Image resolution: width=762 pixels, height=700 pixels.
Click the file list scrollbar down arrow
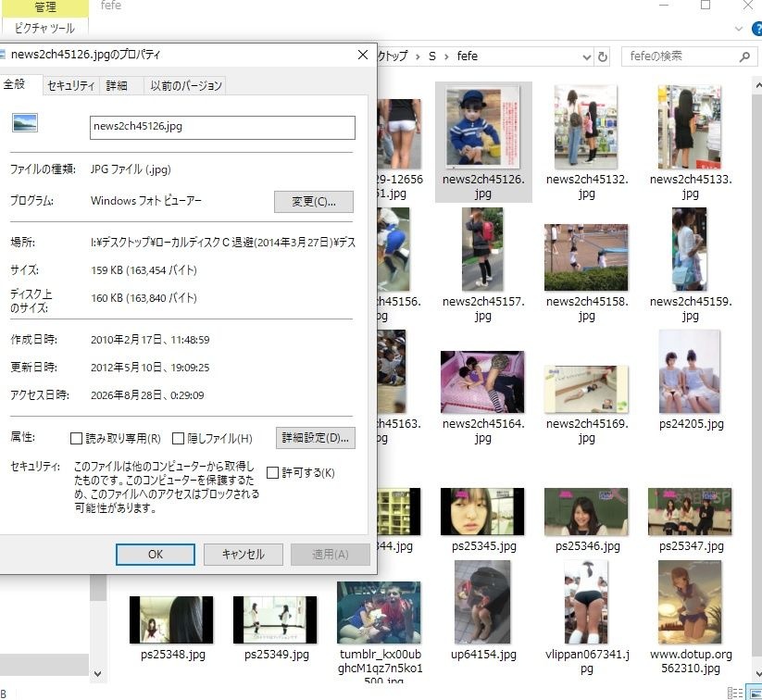click(x=757, y=674)
